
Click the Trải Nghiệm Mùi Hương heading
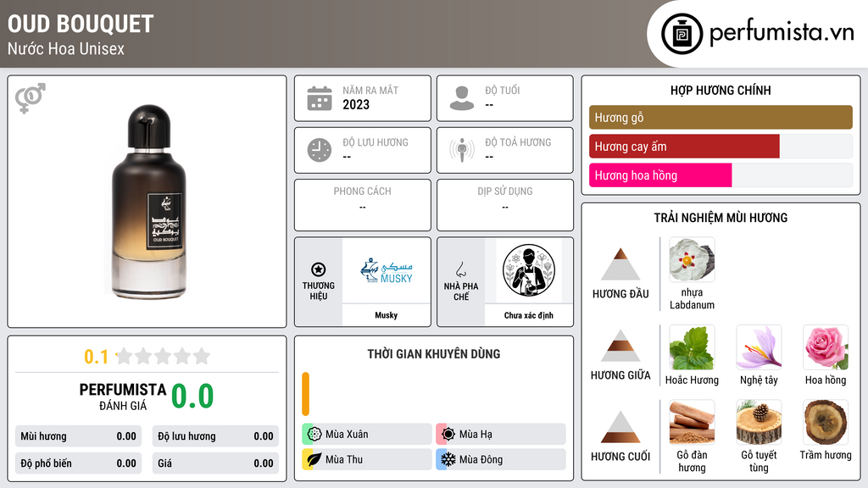(721, 218)
